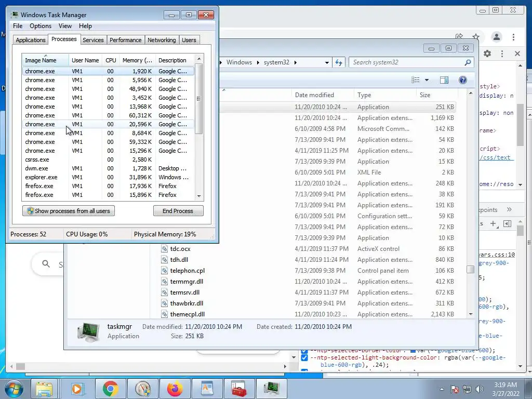The height and width of the screenshot is (399, 532).
Task: Switch to Chrome on the taskbar
Action: pyautogui.click(x=110, y=389)
